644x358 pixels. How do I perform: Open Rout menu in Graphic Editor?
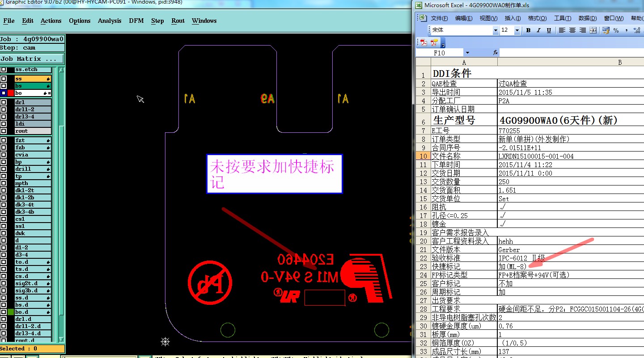[178, 21]
